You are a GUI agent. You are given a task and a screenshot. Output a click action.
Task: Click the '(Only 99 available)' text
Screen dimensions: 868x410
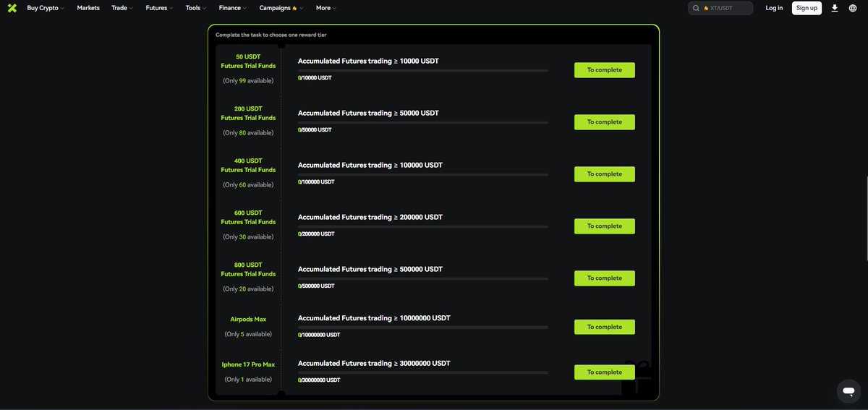pyautogui.click(x=248, y=81)
